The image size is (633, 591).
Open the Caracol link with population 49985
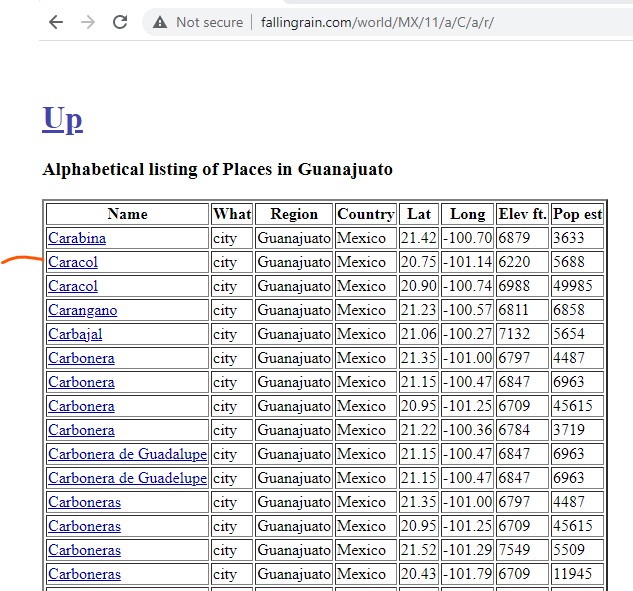(x=73, y=286)
